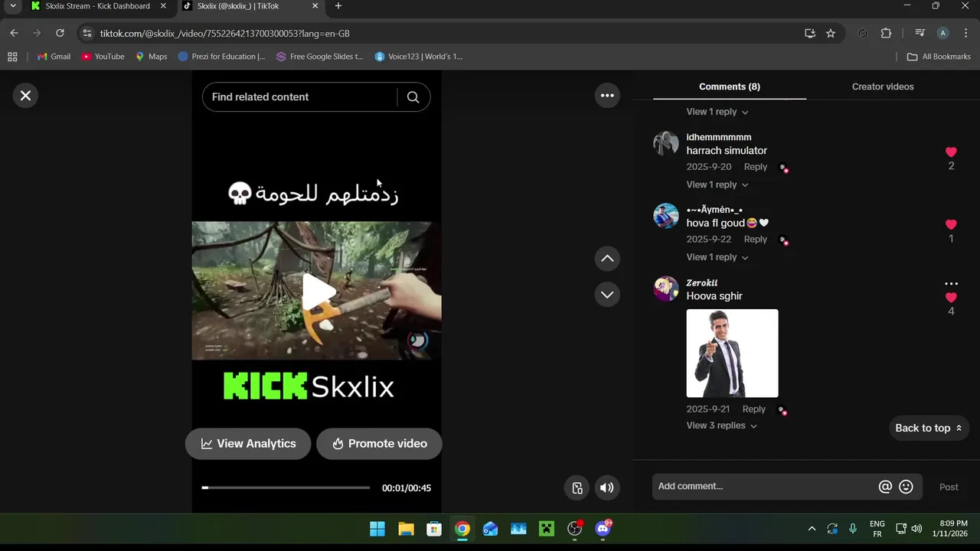This screenshot has height=551, width=980.
Task: Open File Explorer from taskbar
Action: click(x=406, y=529)
